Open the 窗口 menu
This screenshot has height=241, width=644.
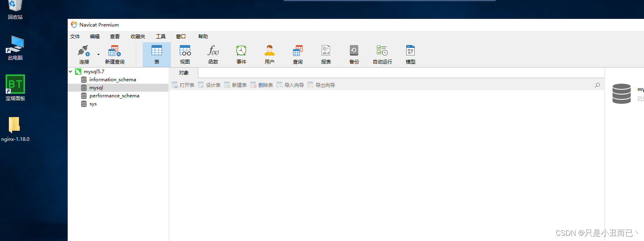click(181, 37)
